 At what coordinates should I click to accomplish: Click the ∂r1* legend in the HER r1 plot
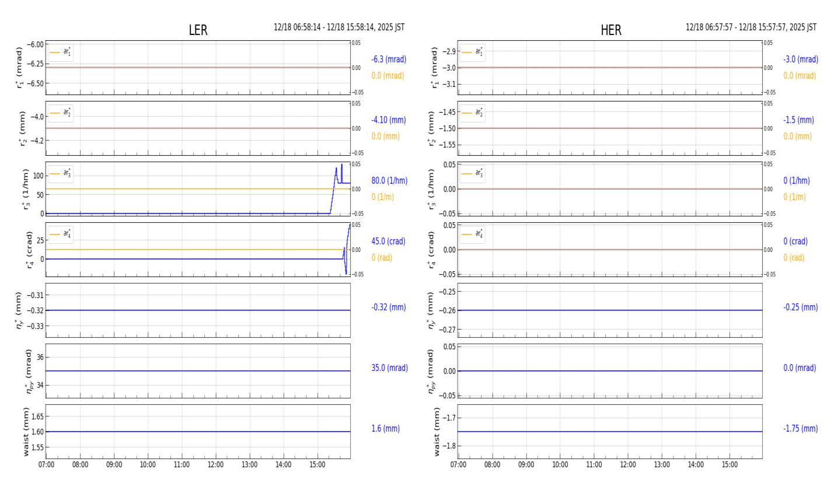point(473,52)
